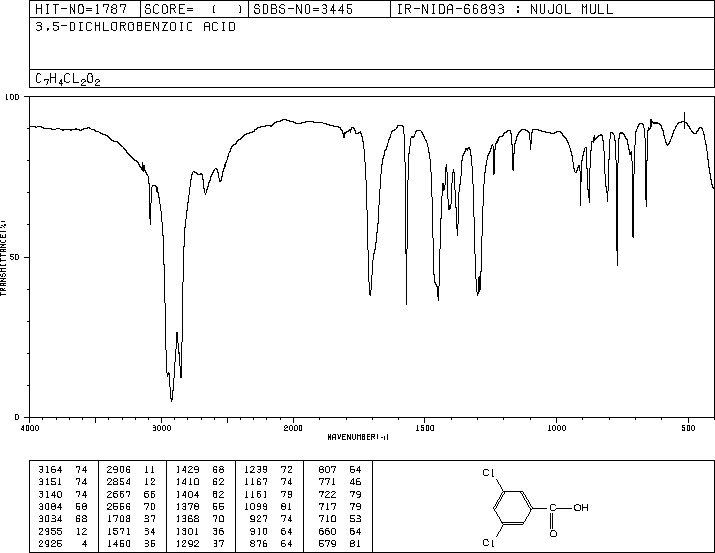Click peak table entry 1708
Viewport: 715px width, 553px height.
119,519
